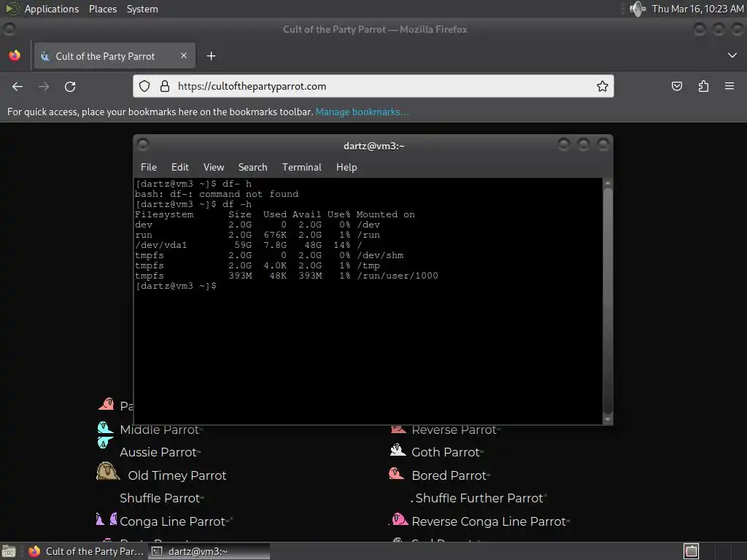
Task: Open the terminal File menu
Action: pyautogui.click(x=149, y=167)
